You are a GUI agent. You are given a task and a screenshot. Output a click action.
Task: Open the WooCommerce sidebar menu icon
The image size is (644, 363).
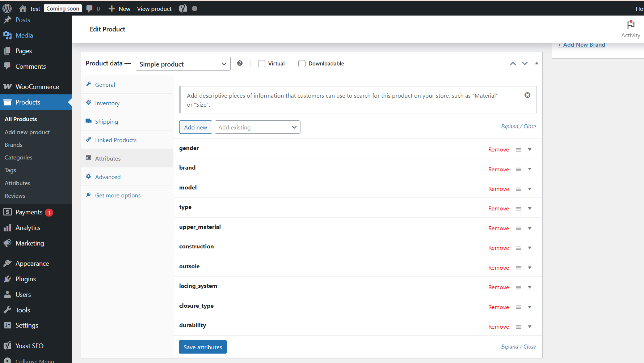[7, 86]
